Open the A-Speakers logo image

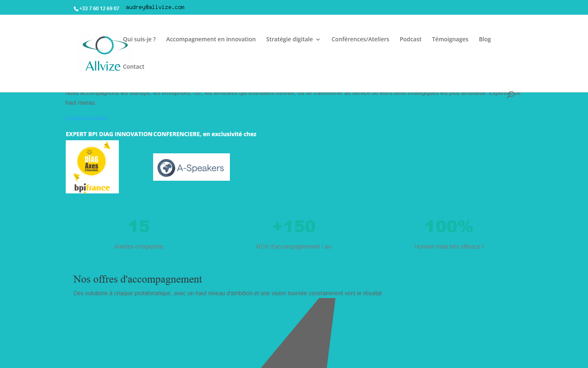coord(192,167)
